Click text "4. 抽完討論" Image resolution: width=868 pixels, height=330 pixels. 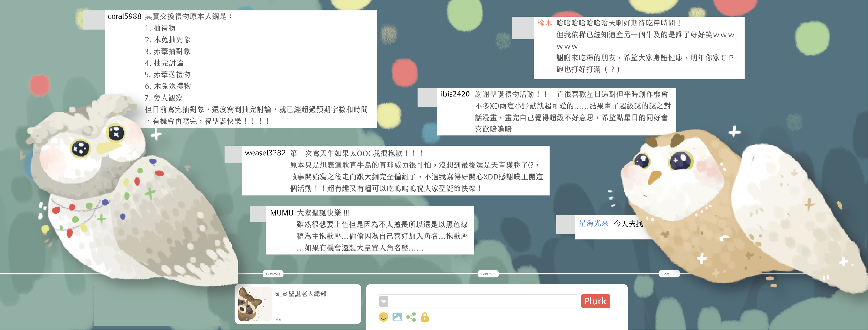tap(164, 63)
